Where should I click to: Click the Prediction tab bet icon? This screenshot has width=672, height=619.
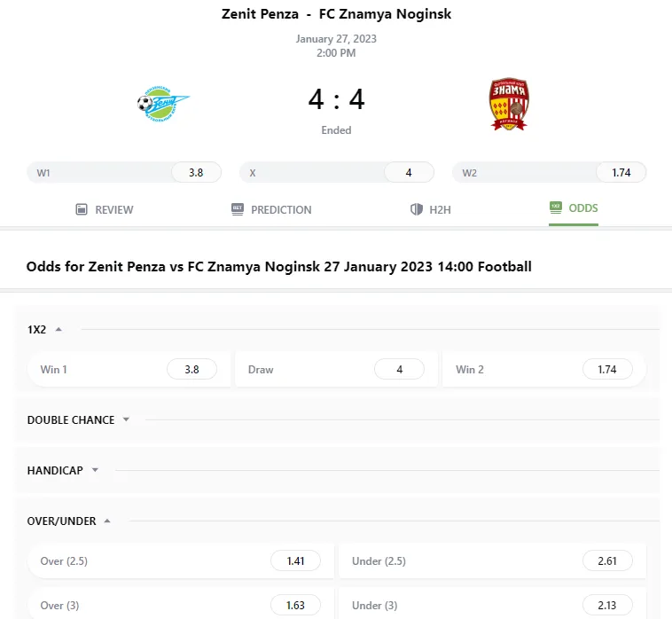point(238,209)
